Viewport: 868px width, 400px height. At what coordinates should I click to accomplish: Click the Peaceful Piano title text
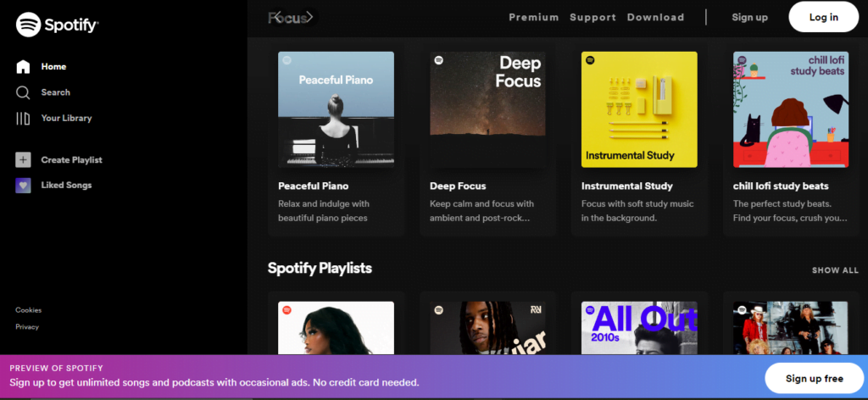coord(314,186)
